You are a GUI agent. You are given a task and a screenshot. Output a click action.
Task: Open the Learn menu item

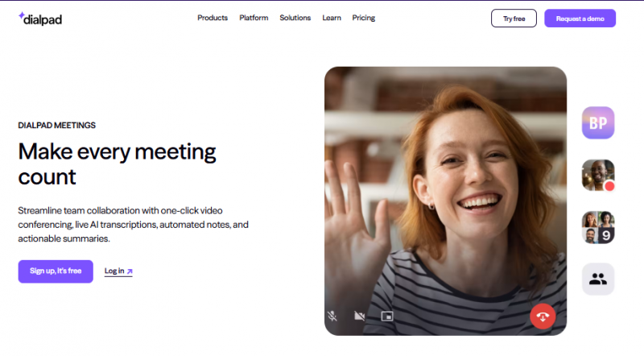[x=332, y=18]
